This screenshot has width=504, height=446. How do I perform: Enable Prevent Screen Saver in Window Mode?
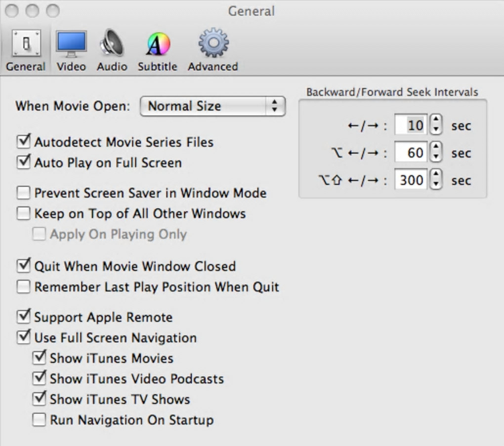point(24,193)
